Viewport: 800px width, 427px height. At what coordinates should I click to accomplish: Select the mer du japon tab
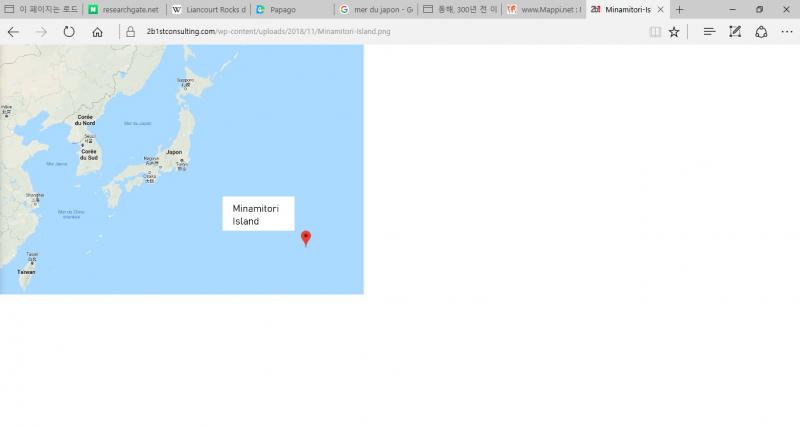375,9
